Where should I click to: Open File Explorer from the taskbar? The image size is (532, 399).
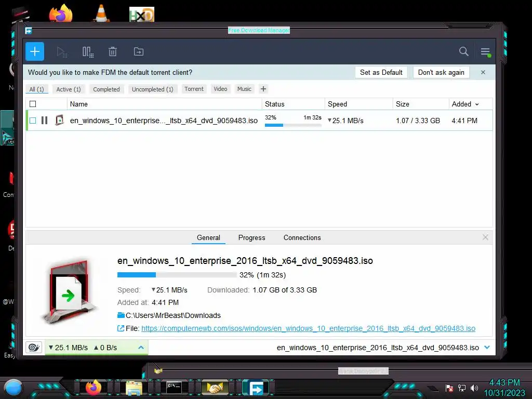(134, 388)
